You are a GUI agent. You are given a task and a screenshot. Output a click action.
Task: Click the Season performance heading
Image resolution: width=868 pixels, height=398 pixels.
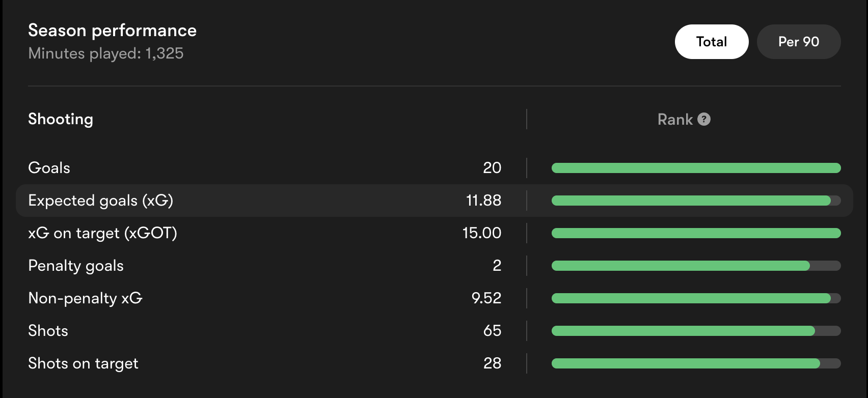coord(112,31)
